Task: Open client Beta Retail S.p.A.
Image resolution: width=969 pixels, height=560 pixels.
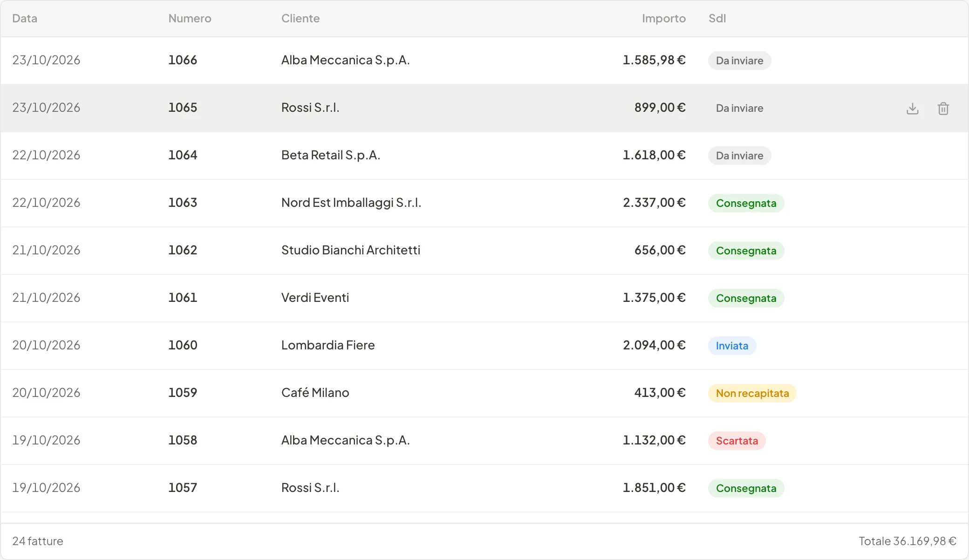Action: pos(331,155)
